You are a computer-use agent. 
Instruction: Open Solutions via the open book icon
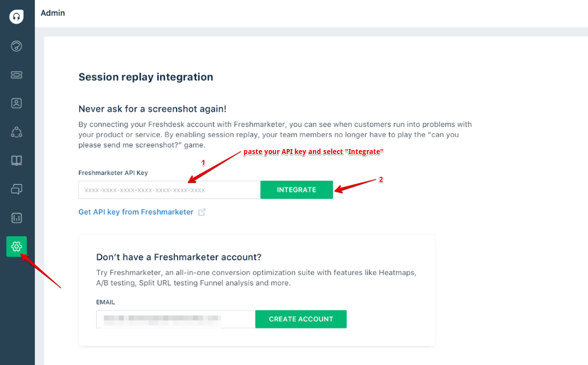click(16, 160)
